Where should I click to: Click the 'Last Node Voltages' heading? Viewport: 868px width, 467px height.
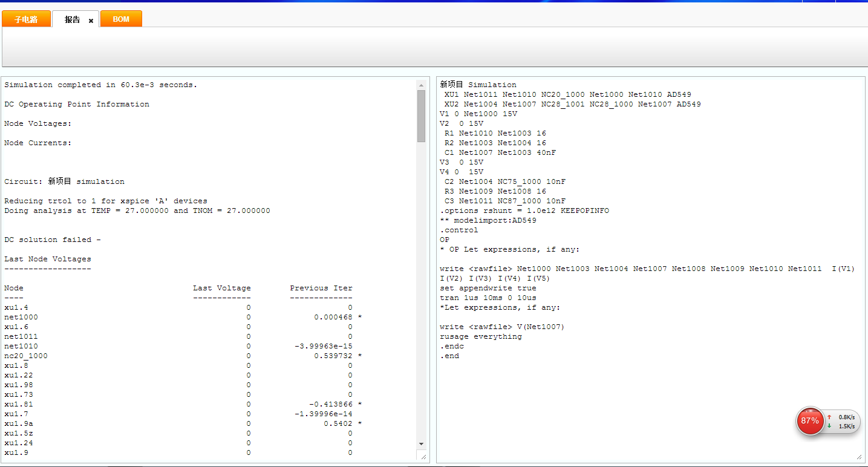pyautogui.click(x=48, y=259)
